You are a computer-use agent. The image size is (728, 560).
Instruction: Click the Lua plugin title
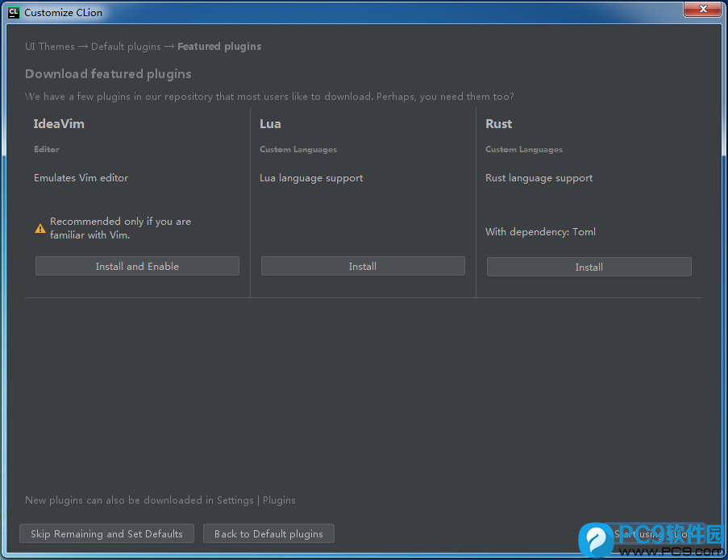tap(270, 124)
